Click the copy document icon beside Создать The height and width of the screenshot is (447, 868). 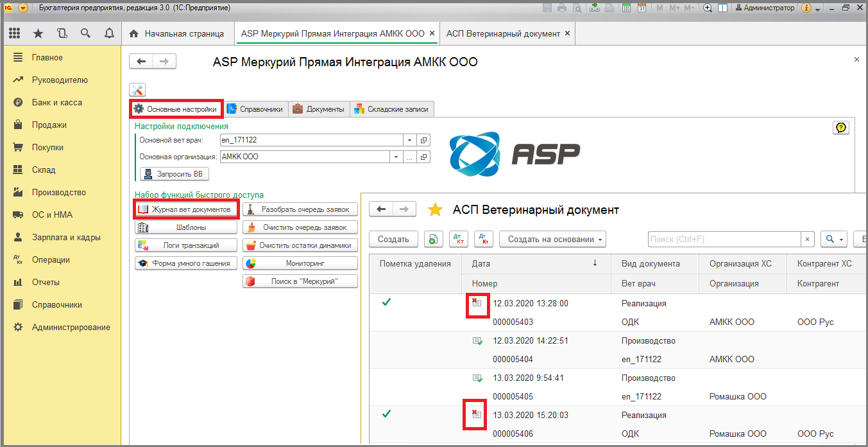click(434, 240)
